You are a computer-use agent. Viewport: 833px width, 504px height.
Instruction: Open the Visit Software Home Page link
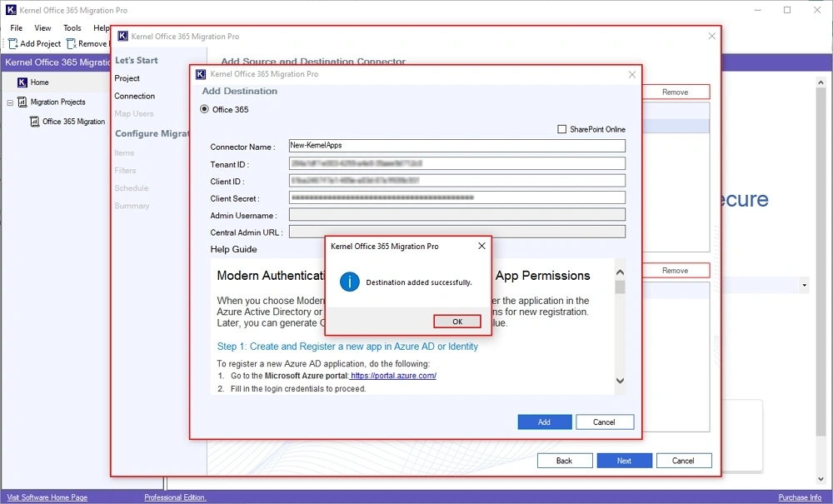click(x=47, y=497)
